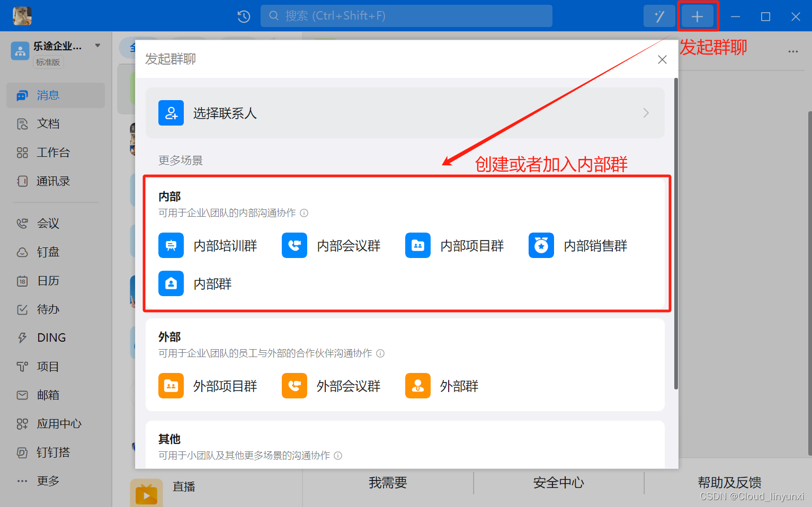The image size is (812, 507).
Task: Click the 外部群 icon
Action: pos(418,386)
